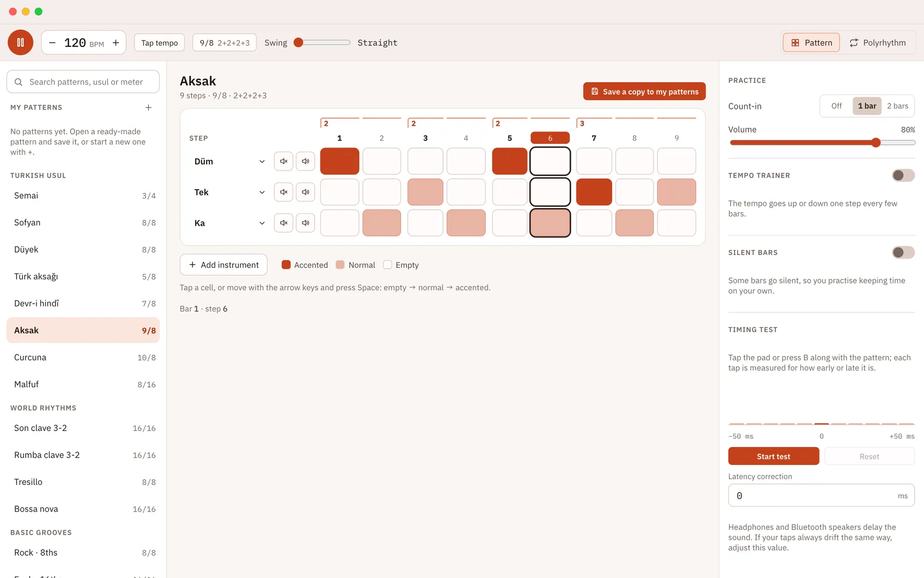Screen dimensions: 924x578
Task: Decrease BPM with the minus icon
Action: [52, 43]
